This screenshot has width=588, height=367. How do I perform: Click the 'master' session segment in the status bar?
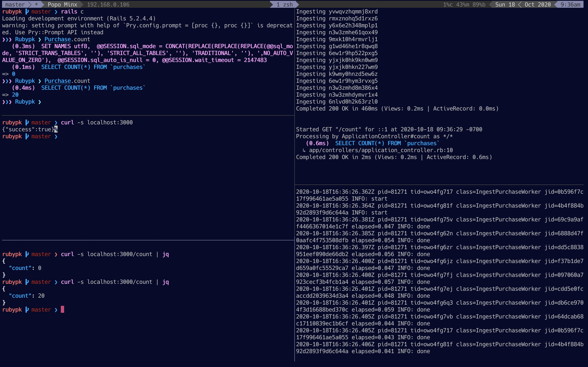(15, 4)
